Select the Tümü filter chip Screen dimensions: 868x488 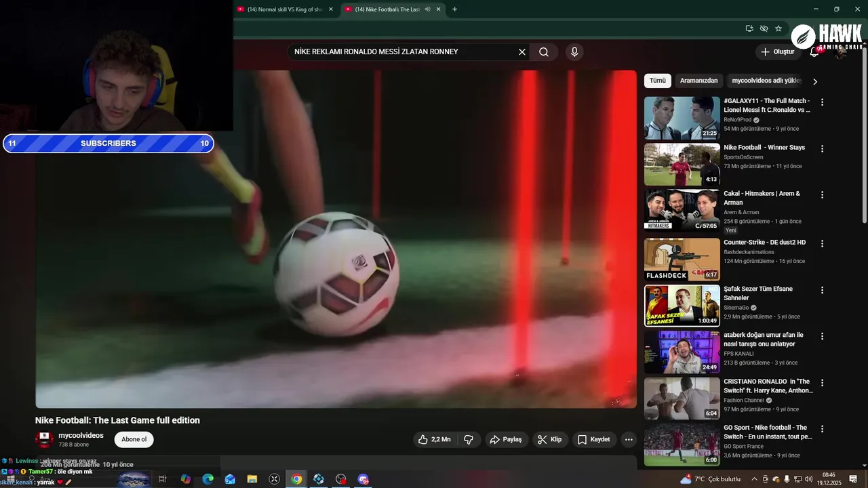click(658, 81)
